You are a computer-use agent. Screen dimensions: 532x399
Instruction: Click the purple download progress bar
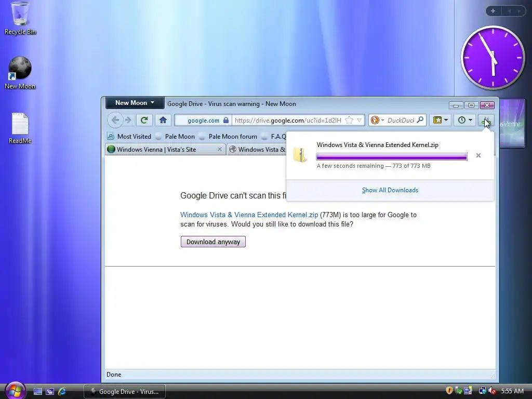coord(392,156)
